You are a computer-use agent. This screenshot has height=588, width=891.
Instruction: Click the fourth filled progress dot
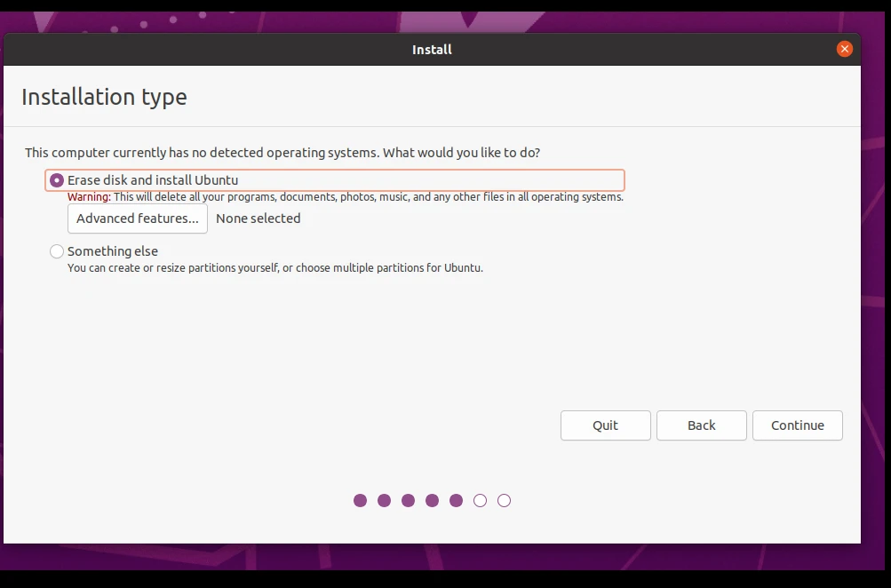(x=432, y=501)
